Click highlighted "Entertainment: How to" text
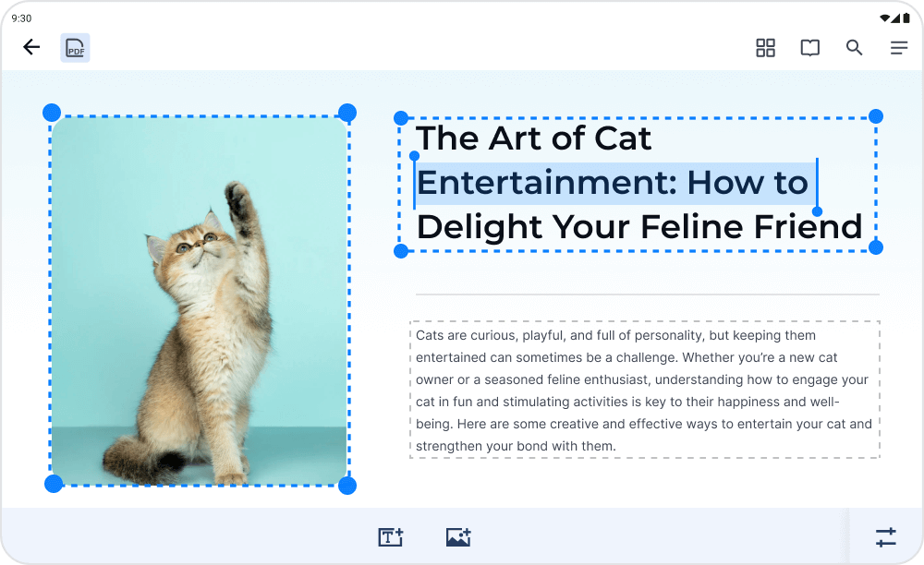924x565 pixels. tap(612, 183)
